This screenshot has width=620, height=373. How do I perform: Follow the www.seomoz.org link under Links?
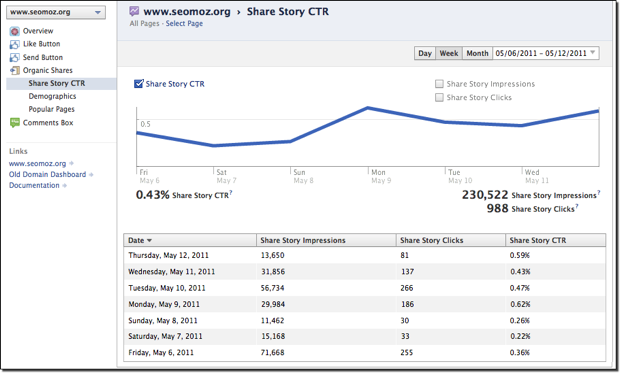pyautogui.click(x=38, y=163)
